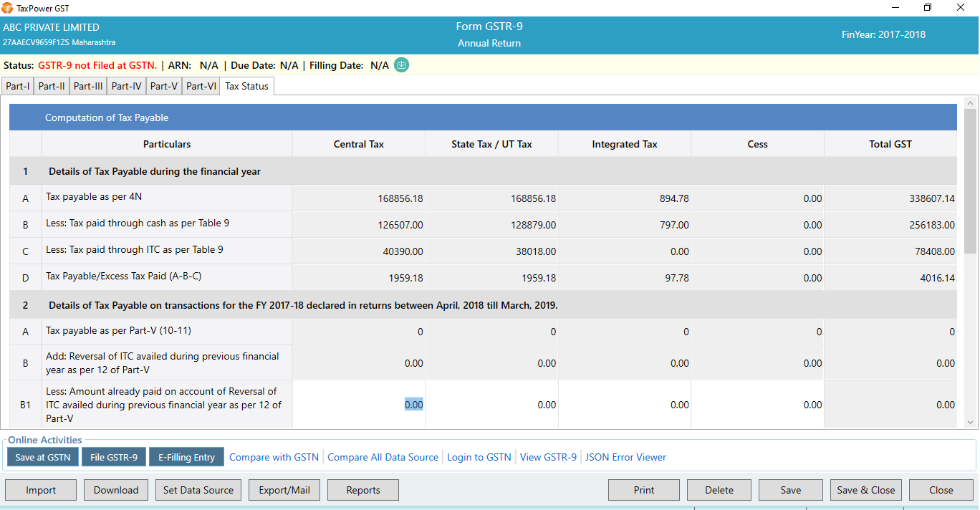Click the Login to GSTN link
980x510 pixels.
479,457
